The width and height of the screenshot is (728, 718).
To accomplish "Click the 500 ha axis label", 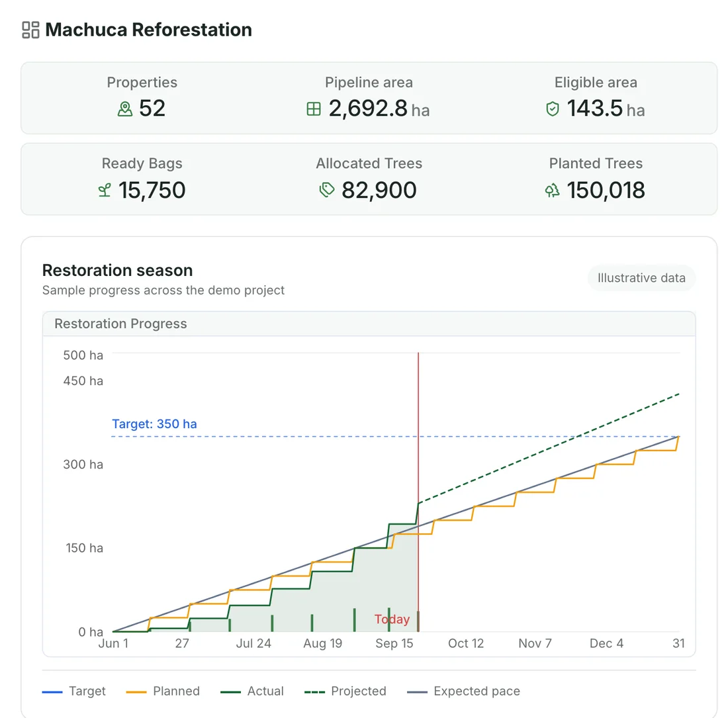I will (83, 355).
